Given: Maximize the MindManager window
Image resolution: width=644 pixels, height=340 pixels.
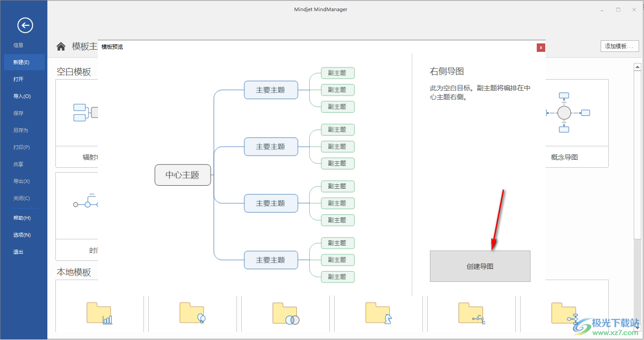Looking at the screenshot, I should [619, 9].
